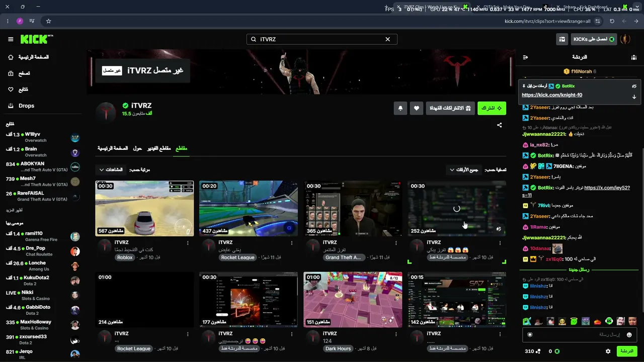Bookmark this page with the star icon

pyautogui.click(x=48, y=21)
